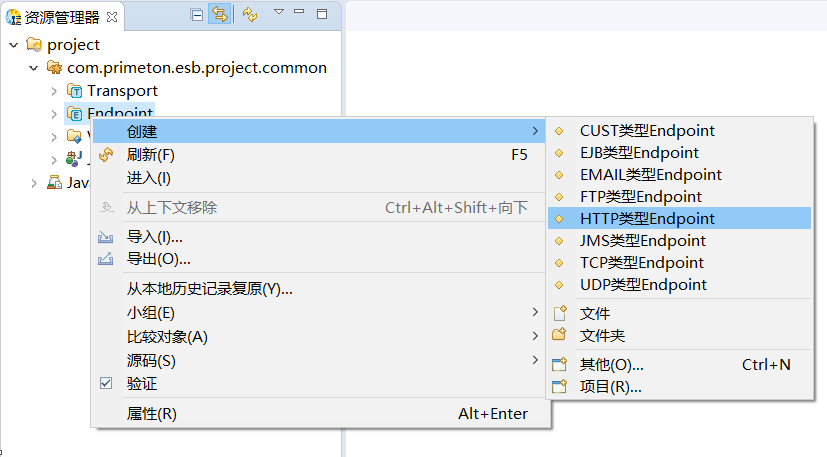Viewport: 827px width, 457px height.
Task: Expand the Transport tree node
Action: [x=54, y=91]
